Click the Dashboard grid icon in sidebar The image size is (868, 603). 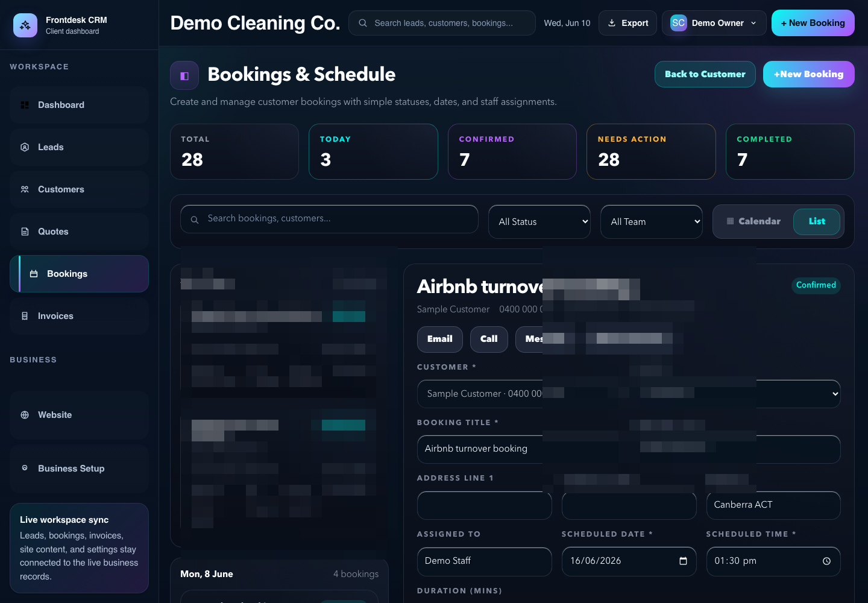point(25,105)
